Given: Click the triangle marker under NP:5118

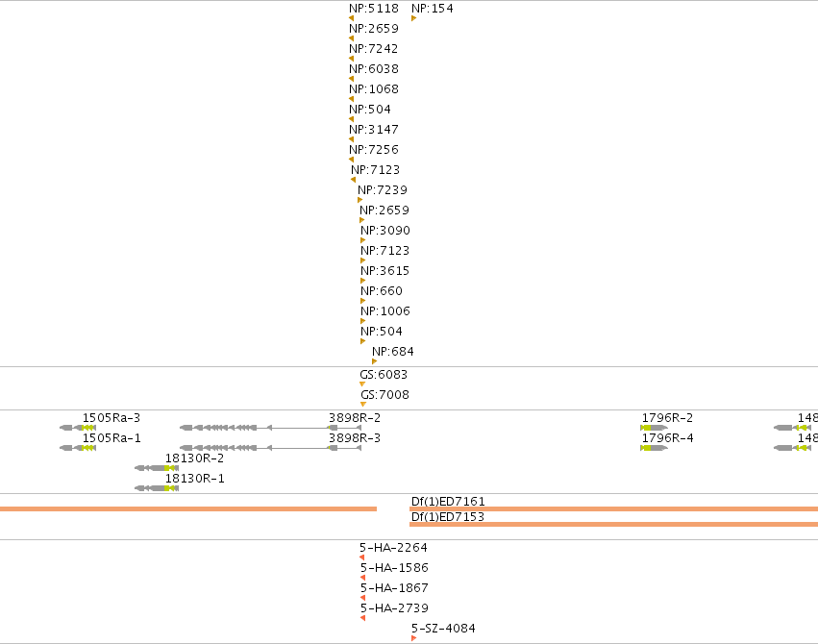Looking at the screenshot, I should pos(351,18).
